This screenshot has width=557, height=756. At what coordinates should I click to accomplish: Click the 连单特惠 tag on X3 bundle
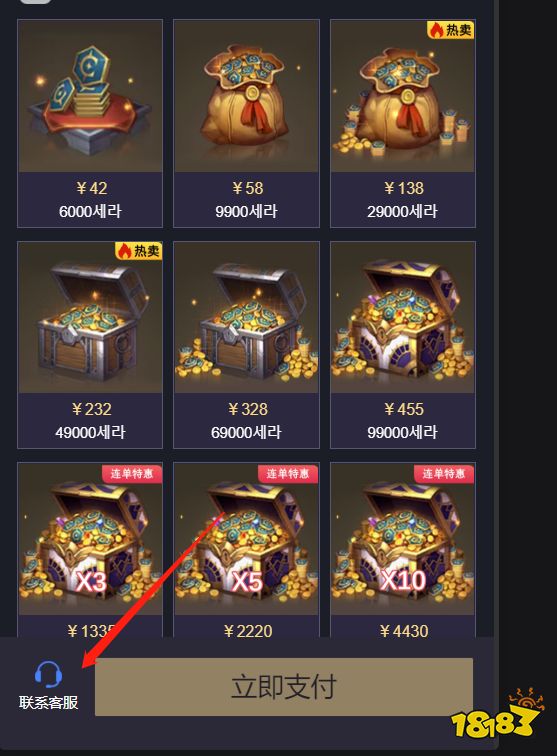tap(132, 473)
